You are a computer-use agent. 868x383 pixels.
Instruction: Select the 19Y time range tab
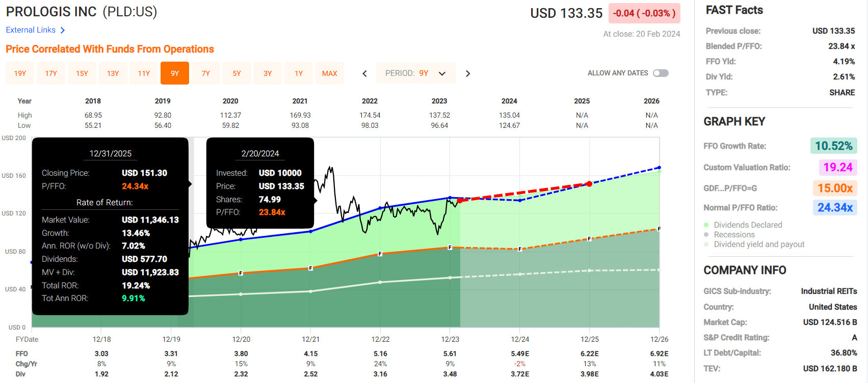(20, 73)
